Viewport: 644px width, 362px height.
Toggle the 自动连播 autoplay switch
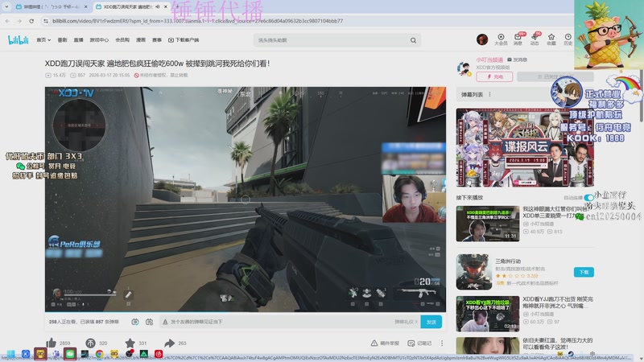588,198
